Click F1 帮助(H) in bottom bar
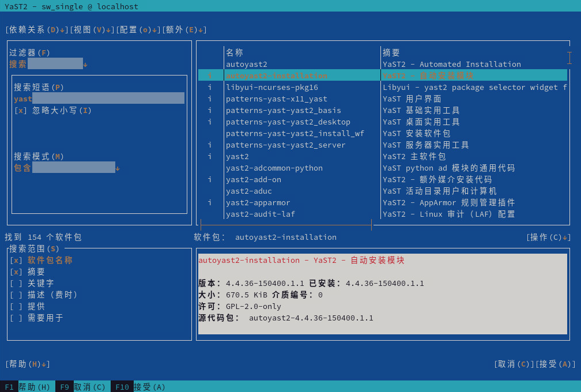This screenshot has height=392, width=581. click(x=28, y=387)
